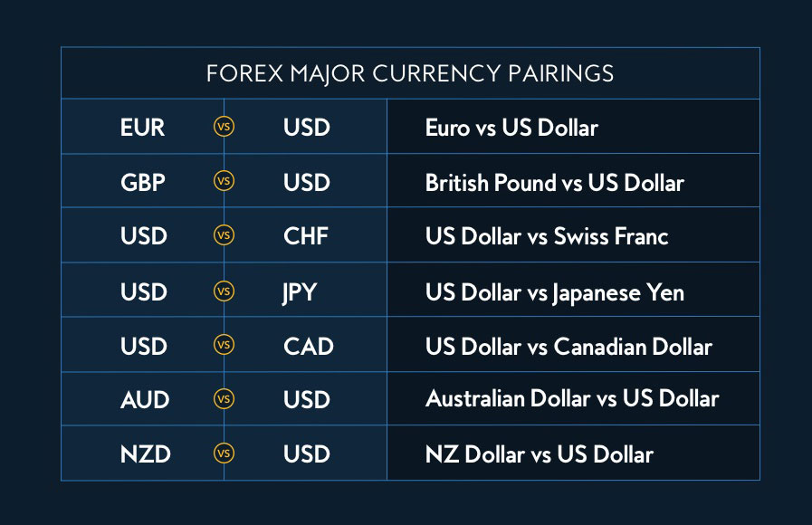Select the Forex Major Currency Pairings title
The image size is (812, 525).
[410, 73]
